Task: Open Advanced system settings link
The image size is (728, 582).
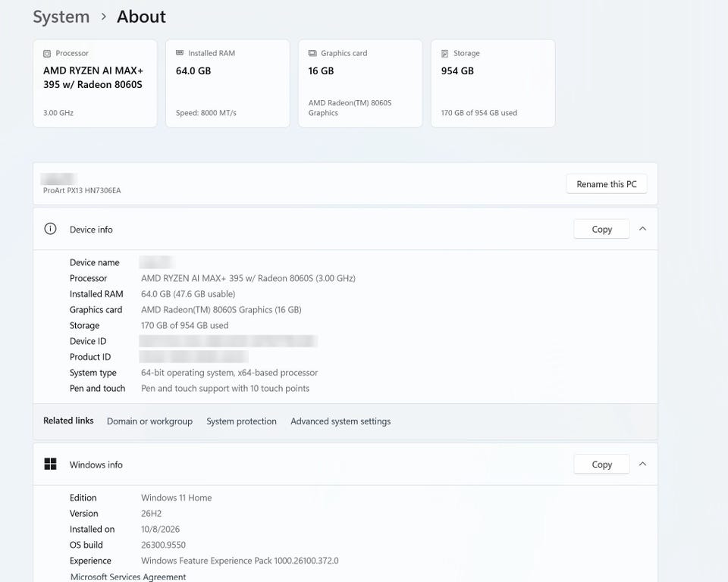Action: point(340,421)
